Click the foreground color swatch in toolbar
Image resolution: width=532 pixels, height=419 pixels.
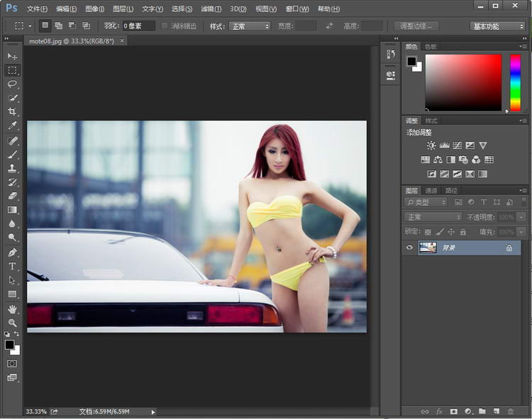tap(9, 345)
